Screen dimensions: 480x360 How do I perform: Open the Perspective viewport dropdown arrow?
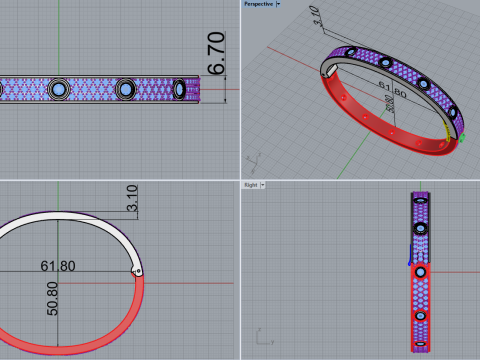[278, 4]
